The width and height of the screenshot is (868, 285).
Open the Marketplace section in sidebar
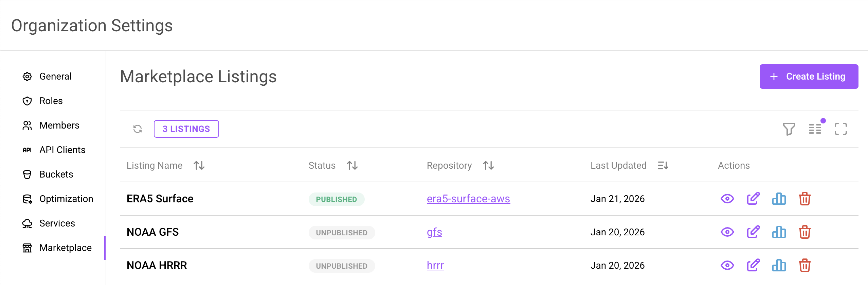(65, 248)
